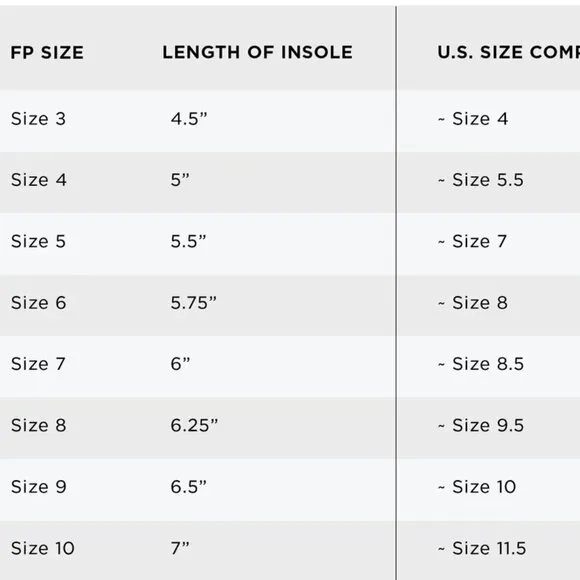Viewport: 580px width, 580px height.
Task: Select the Size 9 row label
Action: pos(39,486)
